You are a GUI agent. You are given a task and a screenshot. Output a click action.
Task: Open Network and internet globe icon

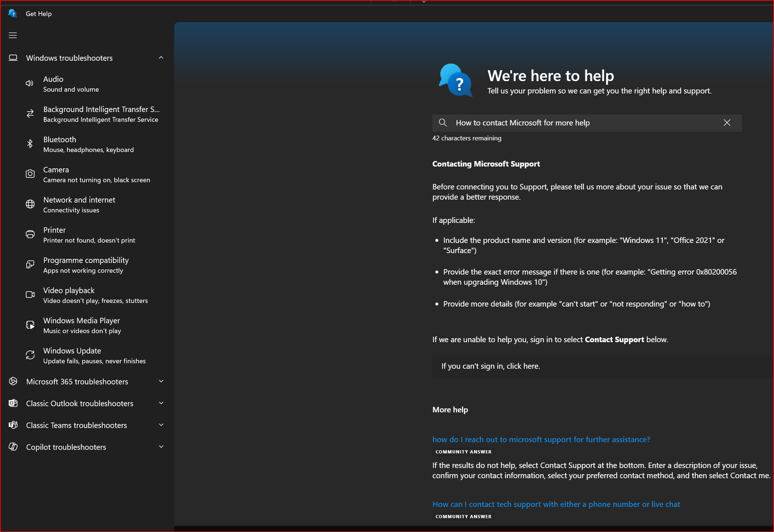(x=30, y=204)
